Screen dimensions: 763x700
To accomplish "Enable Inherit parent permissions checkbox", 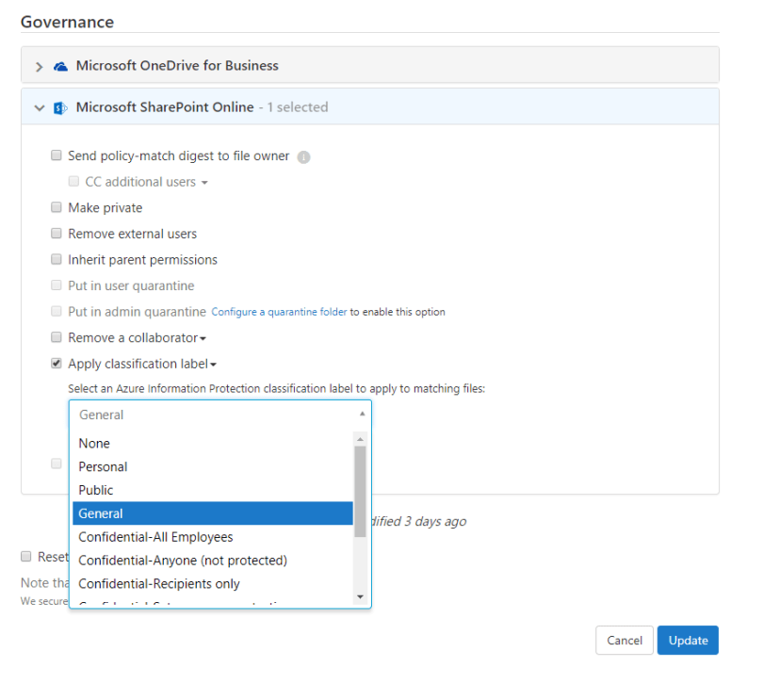I will pos(57,260).
